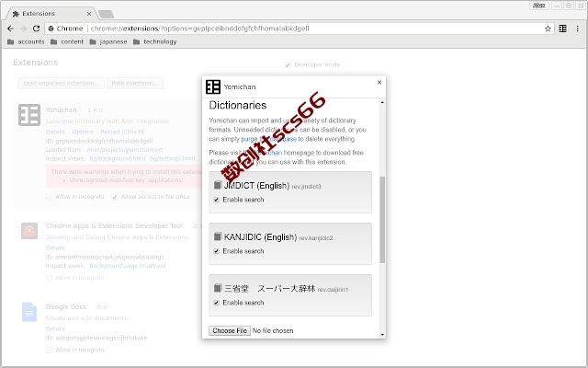The width and height of the screenshot is (588, 368).
Task: Toggle Allow in incognito for Chrome Apps Developer Tool
Action: (x=49, y=278)
